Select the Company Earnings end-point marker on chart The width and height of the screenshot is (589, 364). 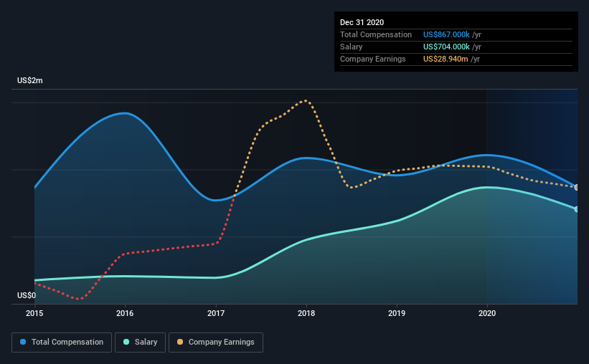click(x=576, y=187)
